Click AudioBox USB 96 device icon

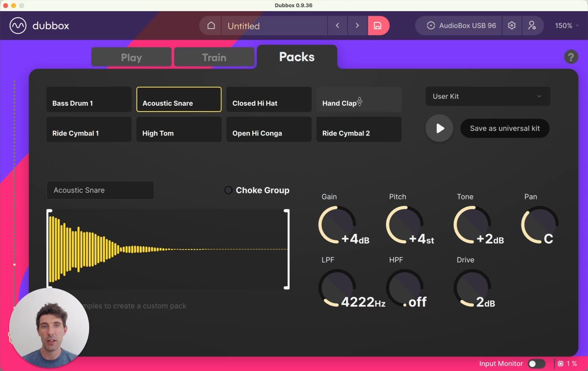[x=430, y=26]
